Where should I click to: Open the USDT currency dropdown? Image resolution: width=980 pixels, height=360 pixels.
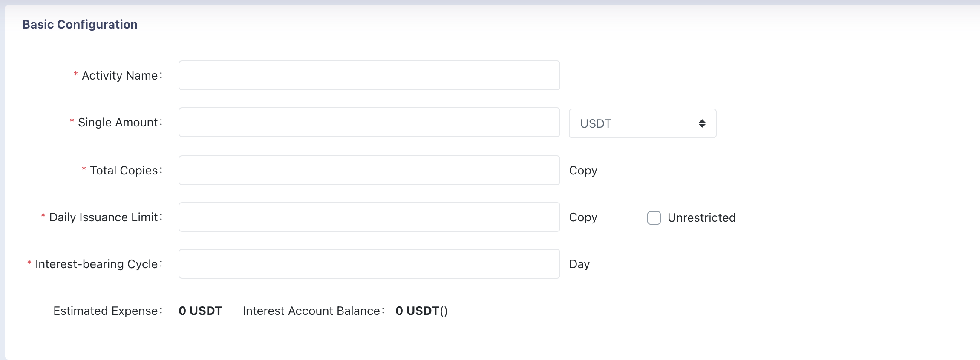(x=643, y=123)
